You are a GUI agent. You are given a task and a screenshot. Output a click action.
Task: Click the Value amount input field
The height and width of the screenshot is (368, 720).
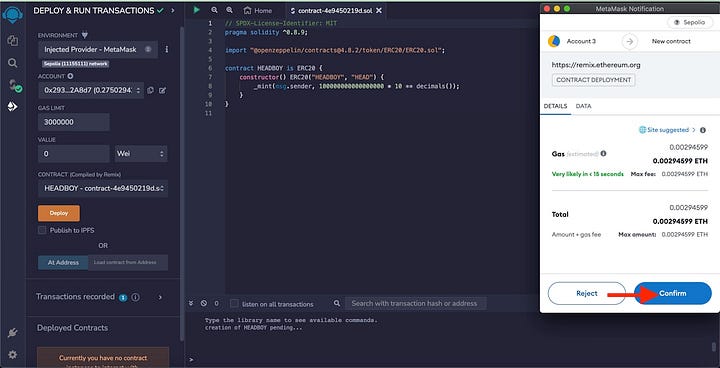[74, 153]
